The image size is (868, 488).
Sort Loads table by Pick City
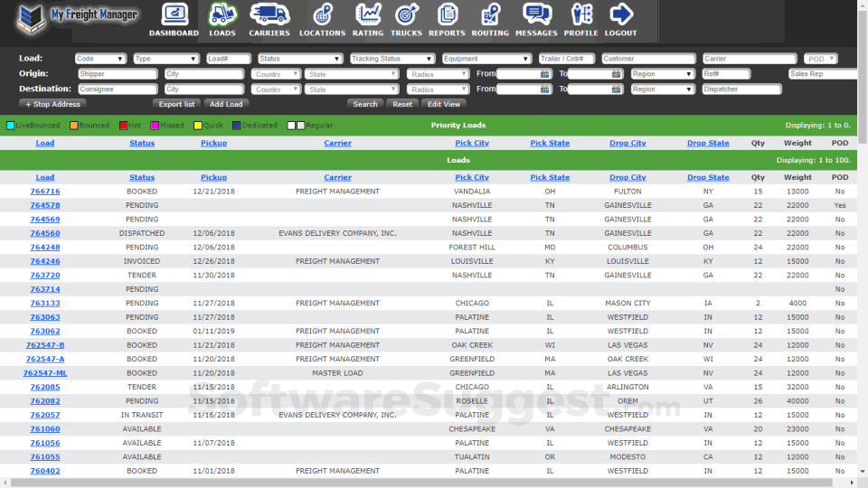[472, 178]
